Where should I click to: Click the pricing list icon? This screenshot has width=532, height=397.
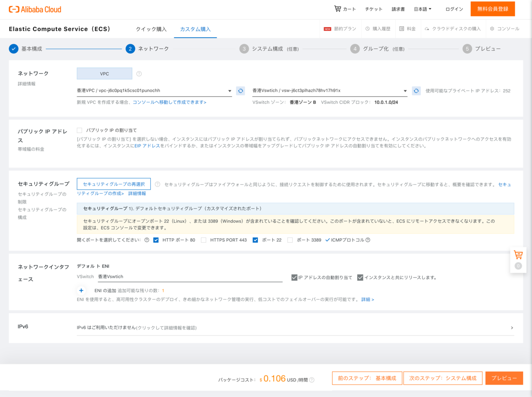402,29
